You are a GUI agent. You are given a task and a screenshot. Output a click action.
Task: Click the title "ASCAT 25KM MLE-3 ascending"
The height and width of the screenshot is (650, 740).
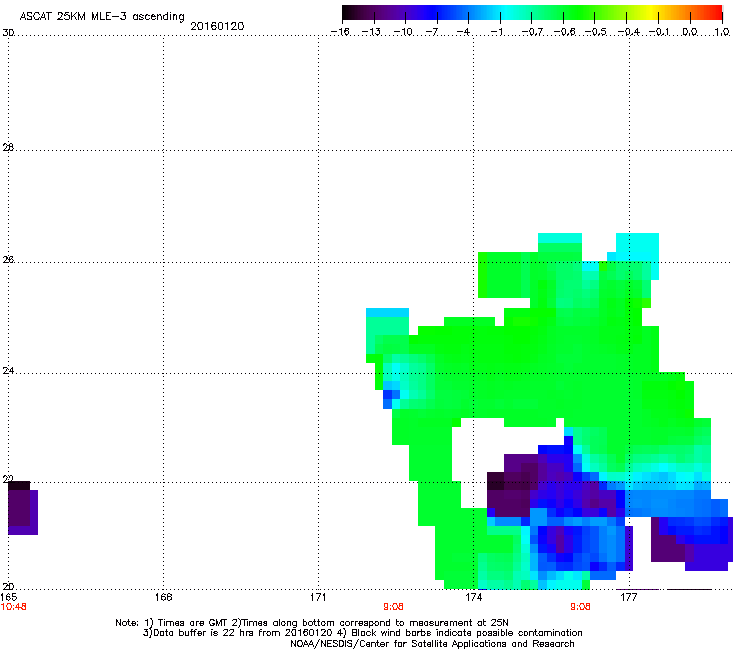[x=102, y=16]
